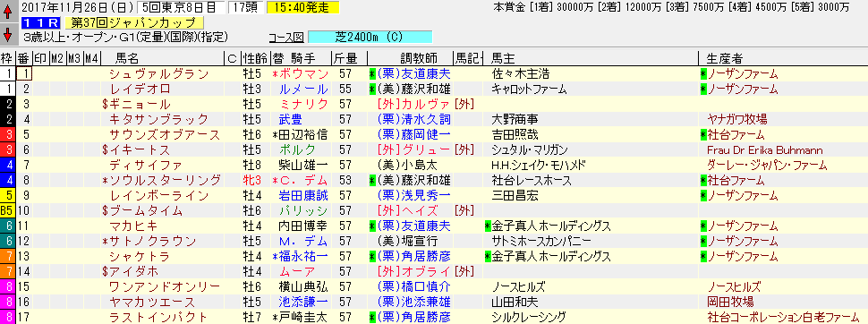Click the cyan 芝2400m (C) course field
This screenshot has height=324, width=868.
(370, 38)
